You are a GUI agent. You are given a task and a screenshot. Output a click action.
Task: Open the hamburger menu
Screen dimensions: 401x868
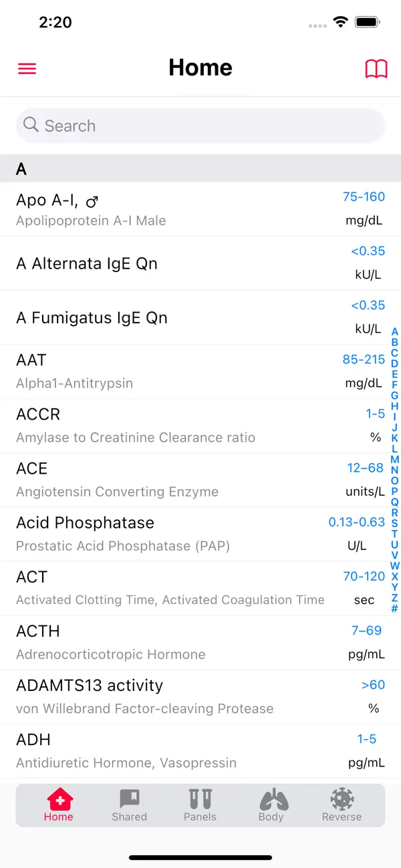tap(27, 68)
